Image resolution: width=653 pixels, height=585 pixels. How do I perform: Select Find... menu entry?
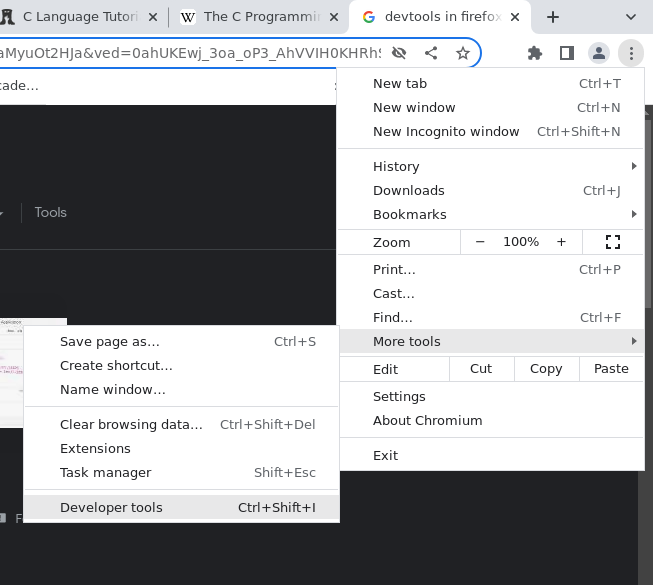tap(491, 318)
